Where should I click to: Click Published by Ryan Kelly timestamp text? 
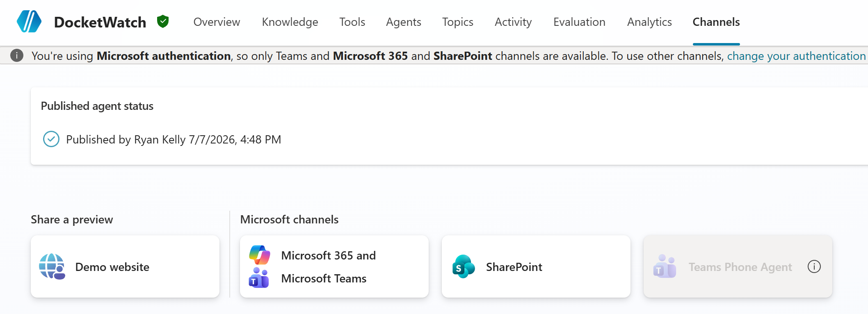click(x=174, y=139)
